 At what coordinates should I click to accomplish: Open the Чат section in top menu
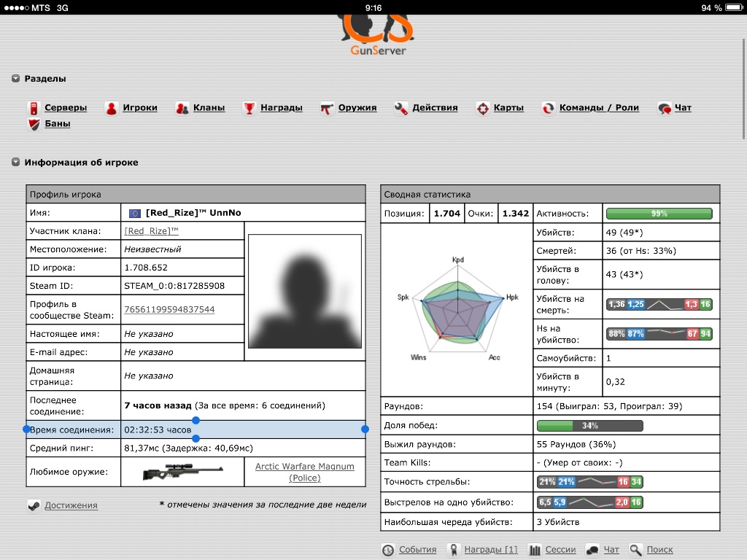coord(682,108)
